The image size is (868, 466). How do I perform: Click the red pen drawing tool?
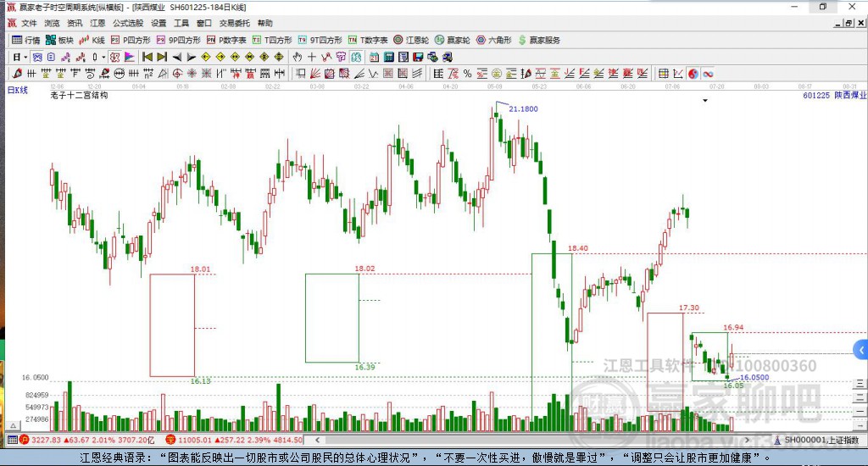coord(17,74)
